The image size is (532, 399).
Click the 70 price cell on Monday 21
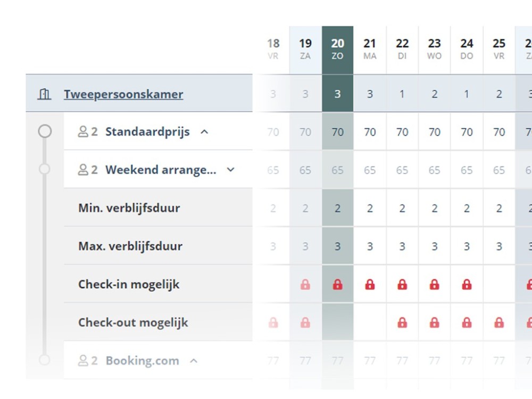click(x=370, y=131)
